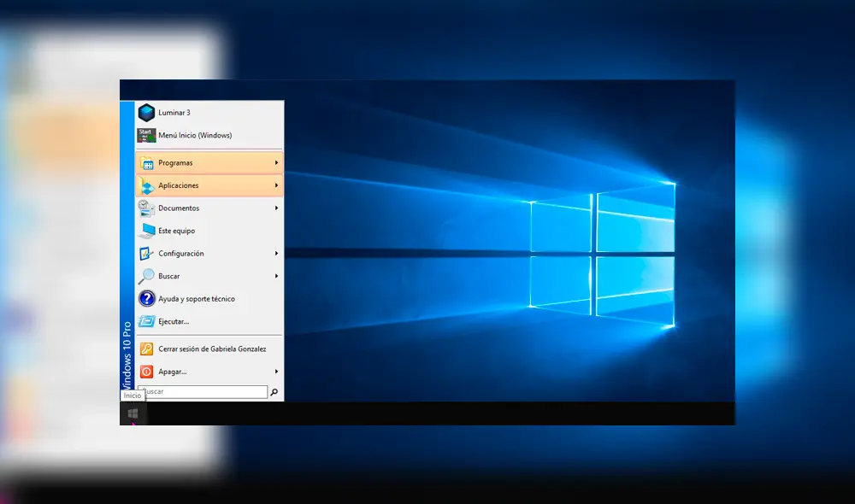Open Este equipo computer icon

pyautogui.click(x=146, y=231)
